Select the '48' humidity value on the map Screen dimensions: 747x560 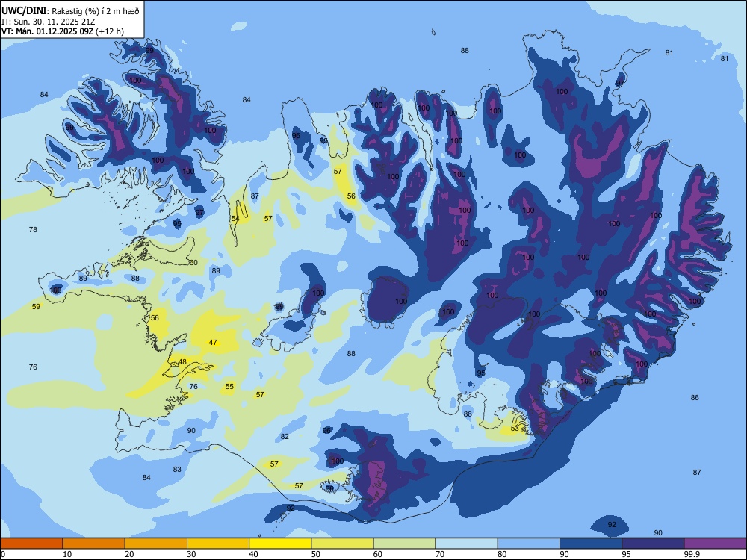click(x=182, y=362)
